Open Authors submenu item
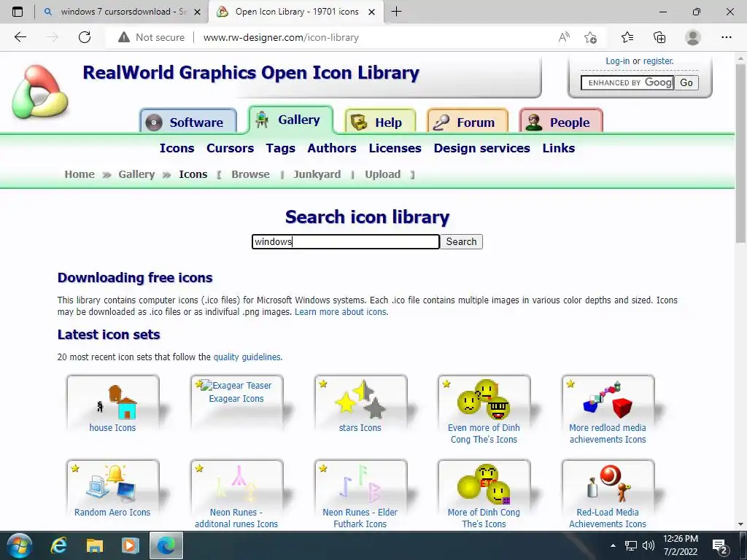Image resolution: width=747 pixels, height=560 pixels. (x=332, y=148)
